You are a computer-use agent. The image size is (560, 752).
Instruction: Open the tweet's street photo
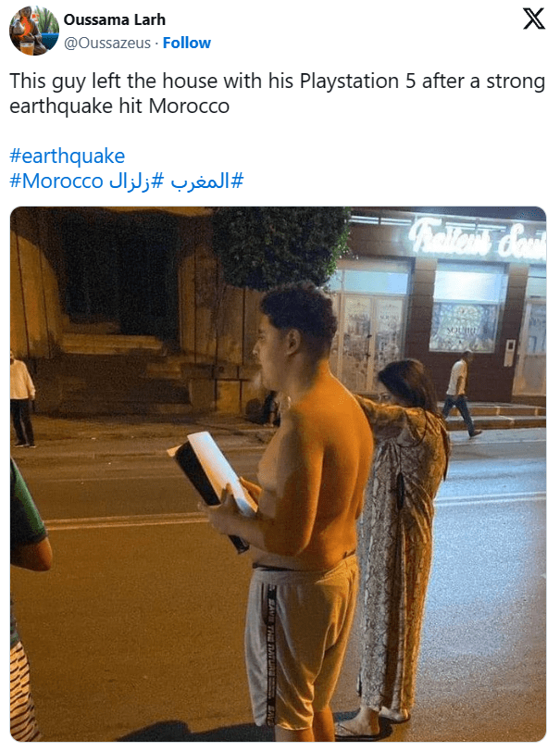pyautogui.click(x=278, y=474)
